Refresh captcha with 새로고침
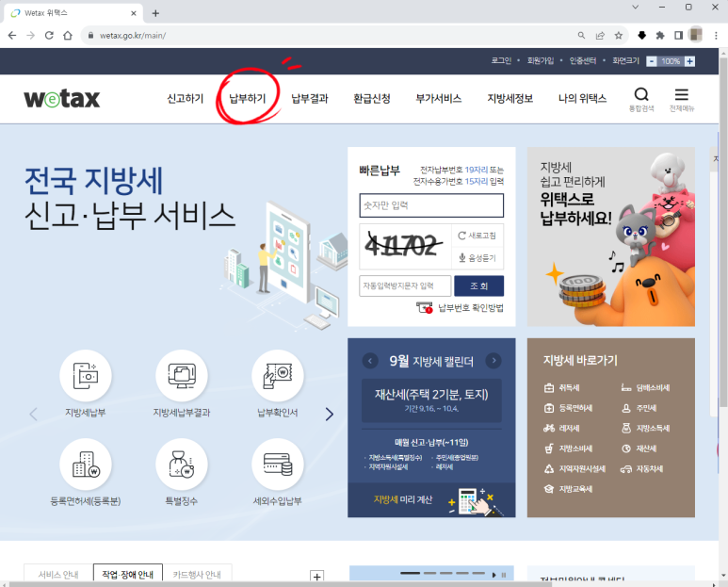The image size is (728, 587). pos(477,236)
